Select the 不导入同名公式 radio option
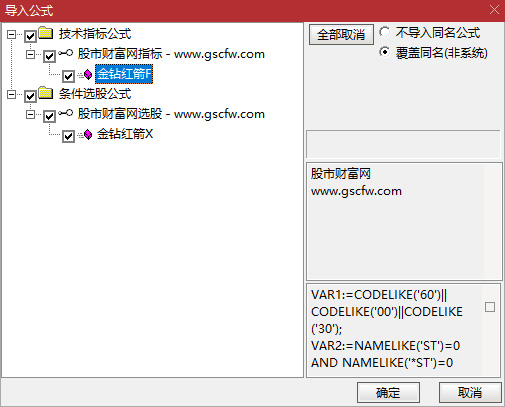 tap(384, 32)
